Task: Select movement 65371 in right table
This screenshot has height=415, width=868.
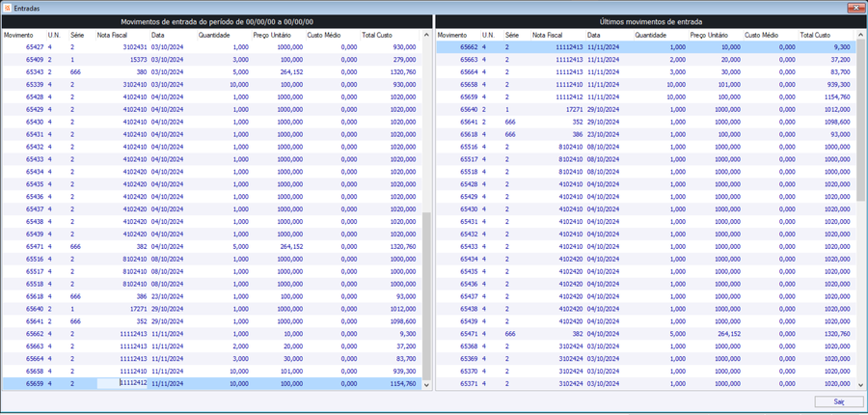Action: 646,383
